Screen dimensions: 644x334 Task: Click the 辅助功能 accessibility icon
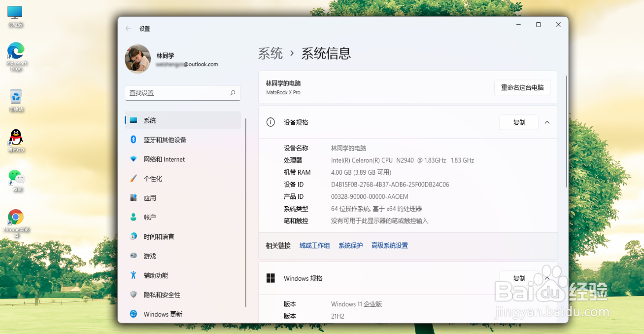pyautogui.click(x=134, y=275)
